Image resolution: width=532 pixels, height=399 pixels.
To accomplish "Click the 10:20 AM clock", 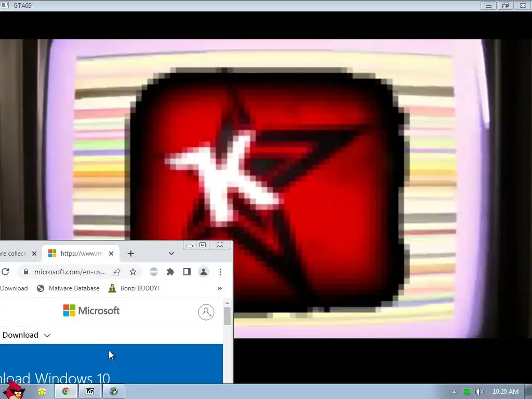I will pos(505,392).
